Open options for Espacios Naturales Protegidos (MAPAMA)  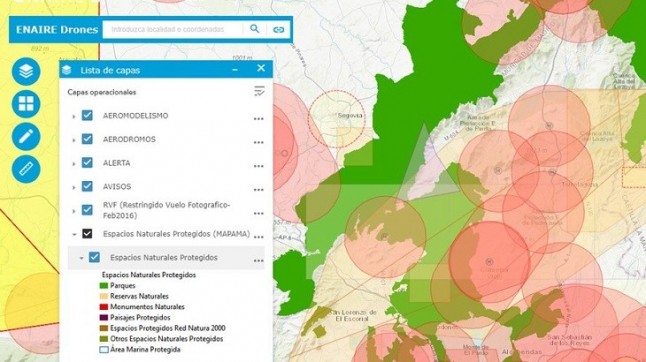[258, 237]
